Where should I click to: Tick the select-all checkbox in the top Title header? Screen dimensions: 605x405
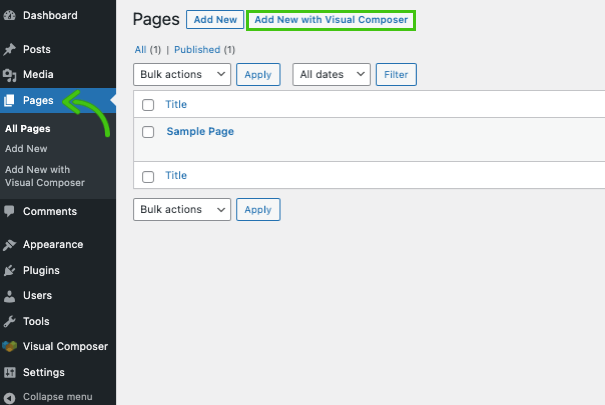pyautogui.click(x=148, y=105)
